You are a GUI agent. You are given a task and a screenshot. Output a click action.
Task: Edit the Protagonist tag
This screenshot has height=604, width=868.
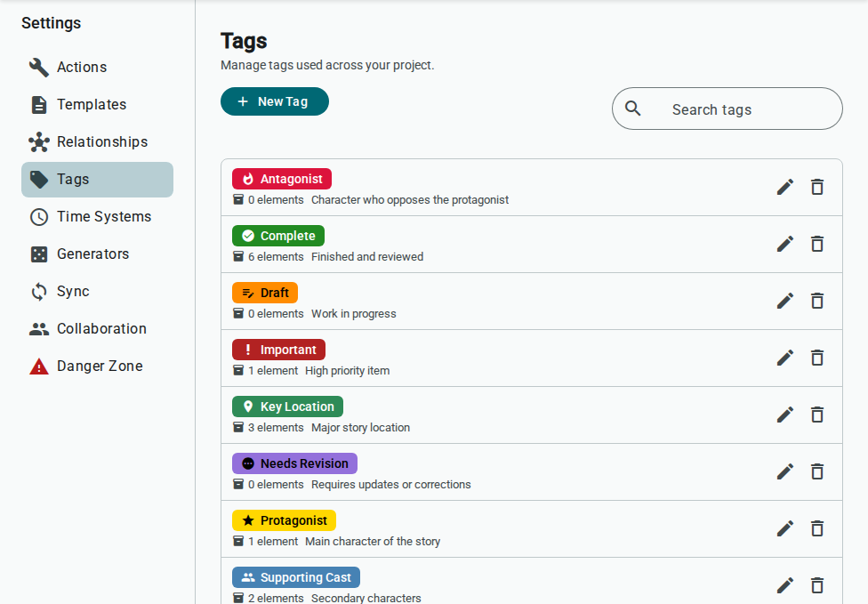785,528
